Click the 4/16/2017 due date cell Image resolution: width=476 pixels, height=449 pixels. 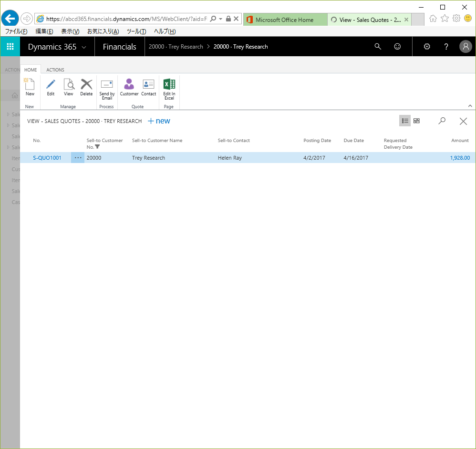[356, 158]
